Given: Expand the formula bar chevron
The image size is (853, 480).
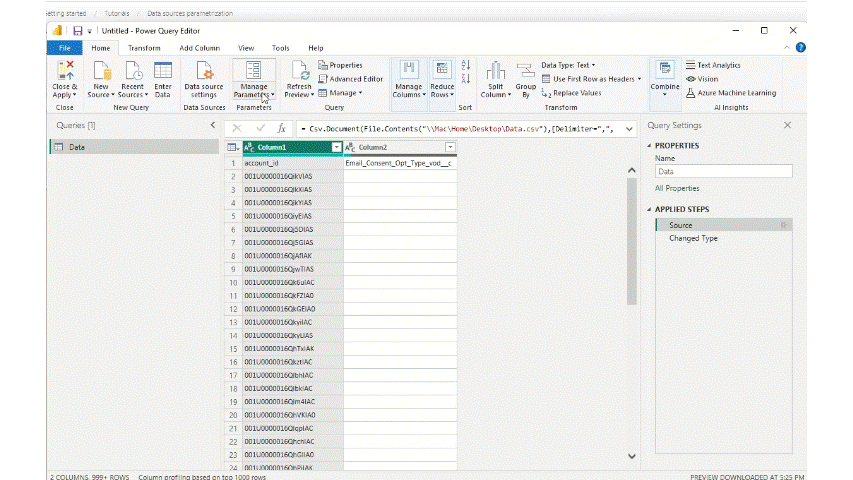Looking at the screenshot, I should (630, 129).
